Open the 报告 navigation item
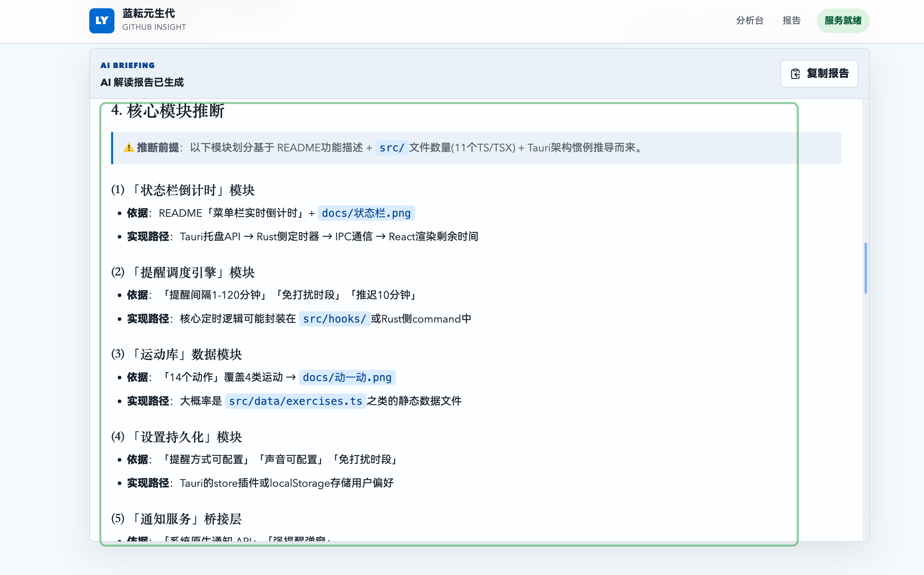The width and height of the screenshot is (924, 575). 792,20
